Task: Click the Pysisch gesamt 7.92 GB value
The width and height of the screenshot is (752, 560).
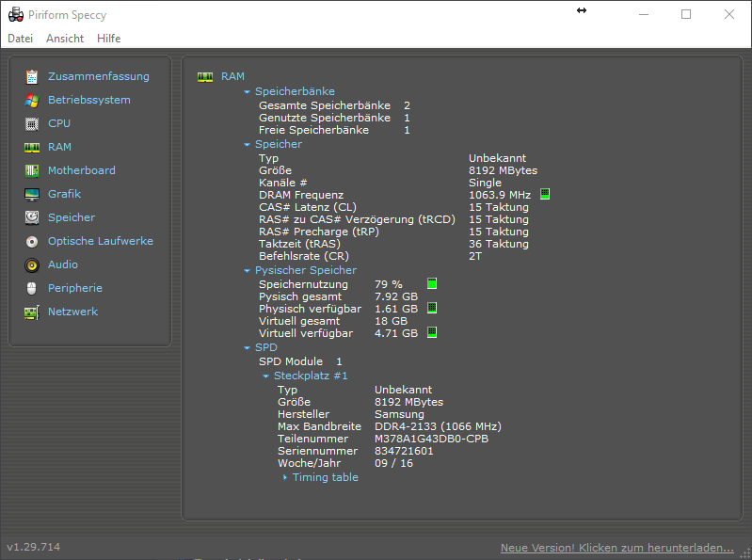Action: pos(396,296)
